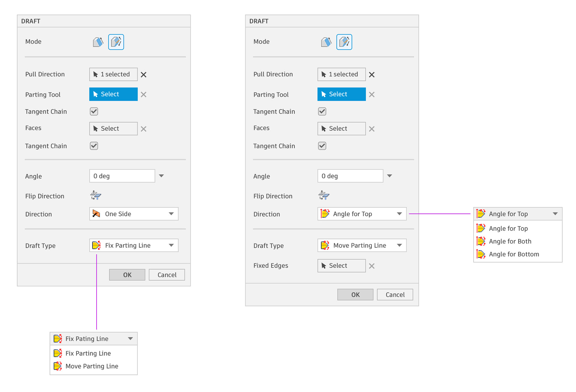Toggle Parting Tool Tangent Chain in right dialog
This screenshot has height=392, width=576.
coord(322,112)
